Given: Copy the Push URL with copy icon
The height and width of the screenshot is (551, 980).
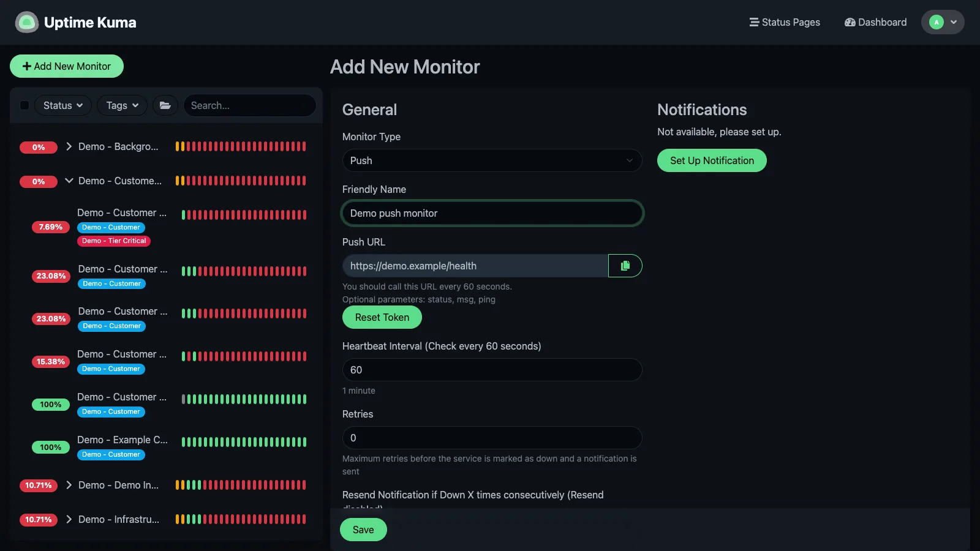Looking at the screenshot, I should pos(625,266).
